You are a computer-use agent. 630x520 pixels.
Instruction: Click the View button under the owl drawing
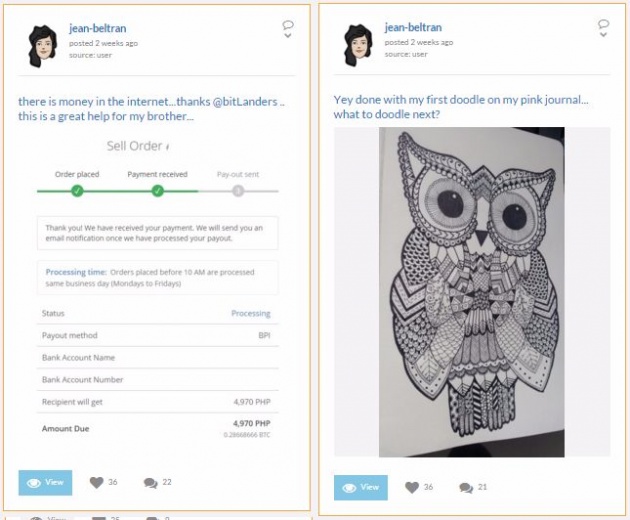click(x=361, y=487)
